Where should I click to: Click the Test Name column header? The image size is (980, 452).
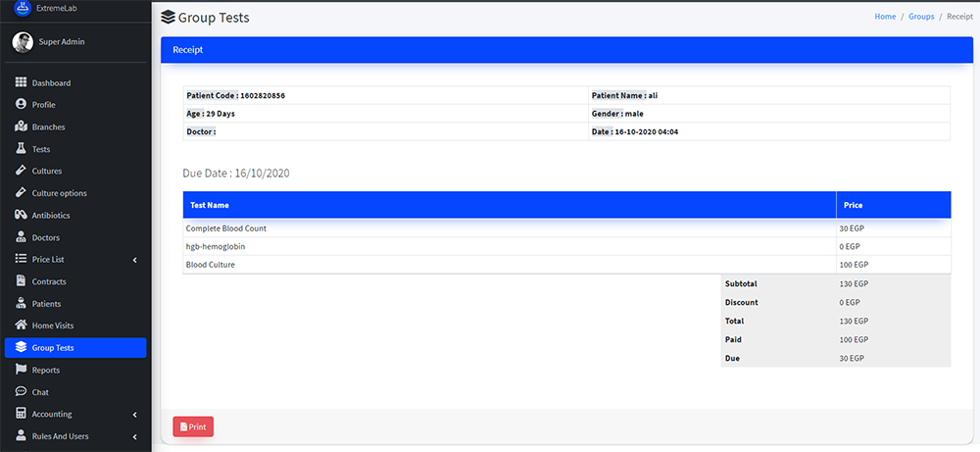point(209,205)
